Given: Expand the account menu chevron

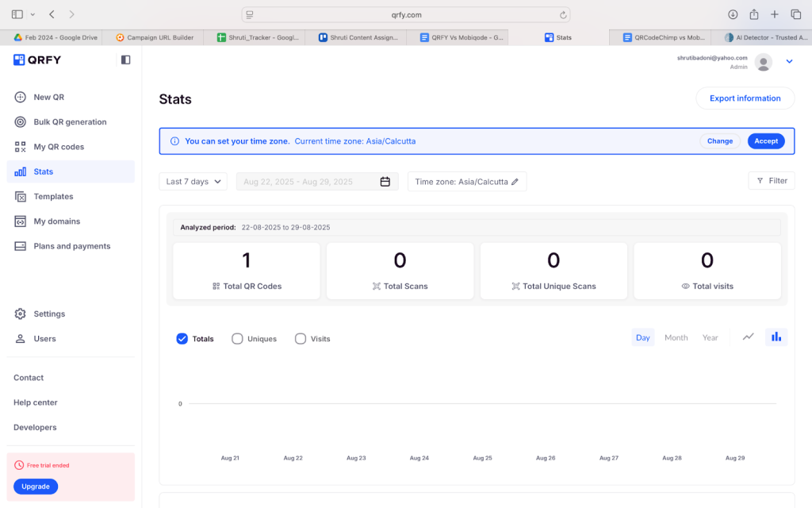Looking at the screenshot, I should click(x=789, y=62).
